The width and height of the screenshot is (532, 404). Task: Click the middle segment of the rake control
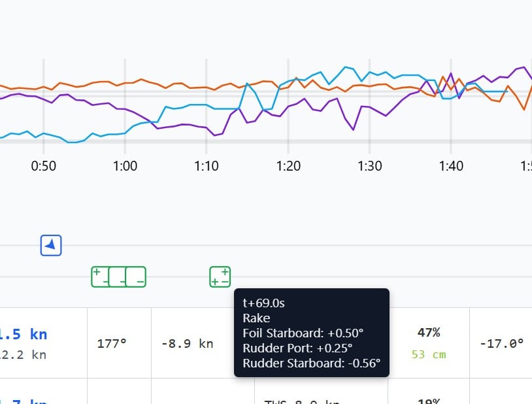pyautogui.click(x=118, y=277)
